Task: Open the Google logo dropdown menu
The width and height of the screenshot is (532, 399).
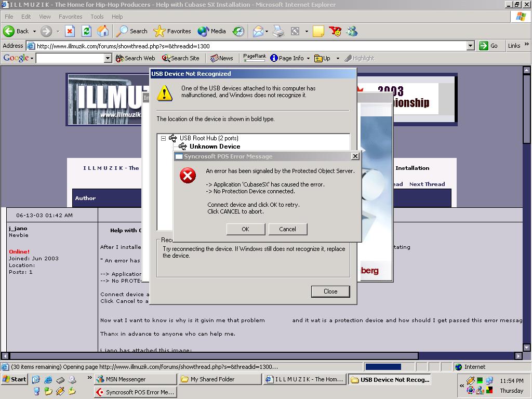Action: pyautogui.click(x=32, y=58)
